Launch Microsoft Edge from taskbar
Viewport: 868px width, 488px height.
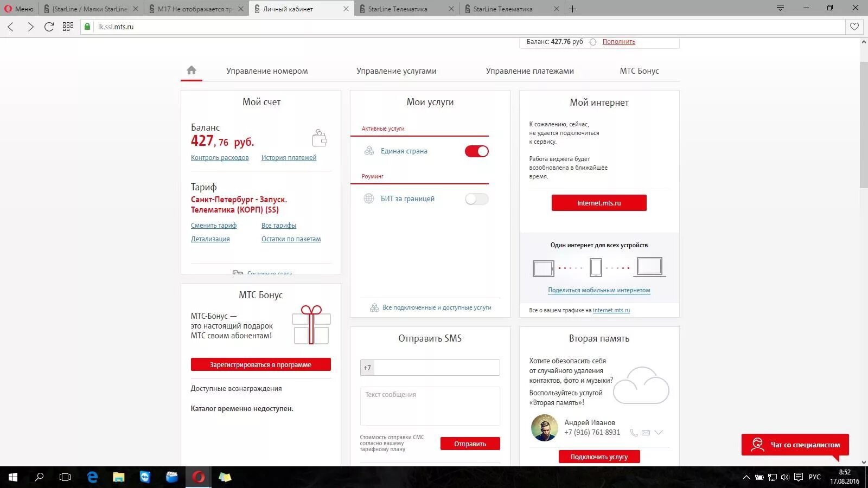pyautogui.click(x=92, y=477)
